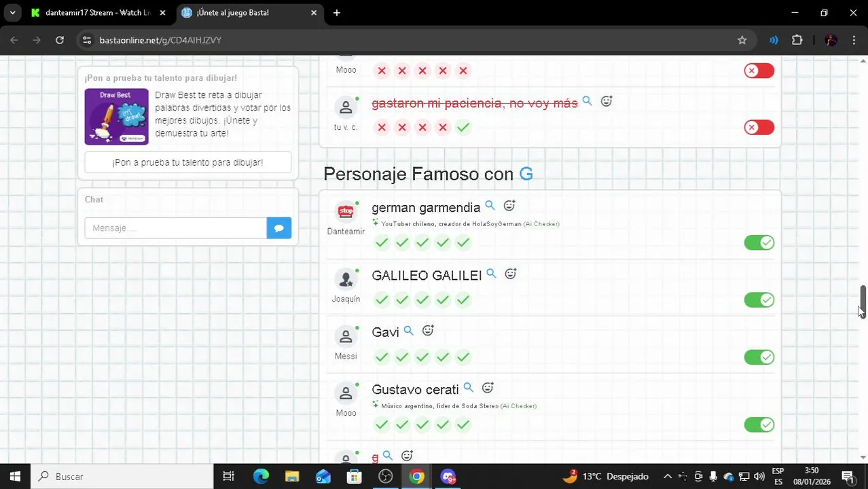Search Gavi with magnifier icon
Screen dimensions: 868x489
click(x=408, y=331)
